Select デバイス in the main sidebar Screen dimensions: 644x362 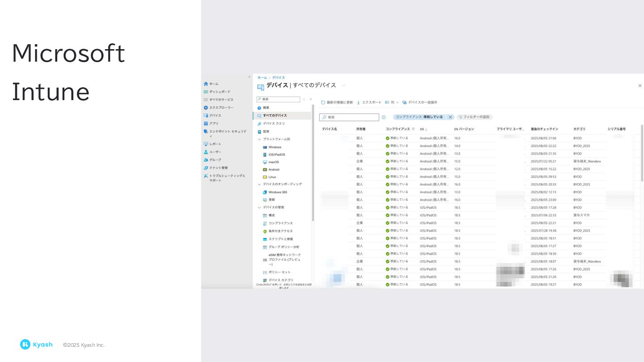point(212,115)
